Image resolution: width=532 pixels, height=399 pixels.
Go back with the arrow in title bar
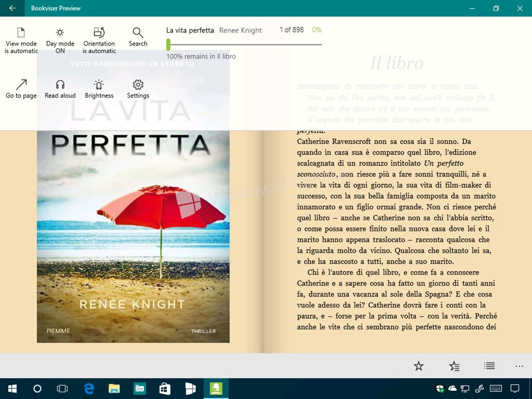coord(12,8)
